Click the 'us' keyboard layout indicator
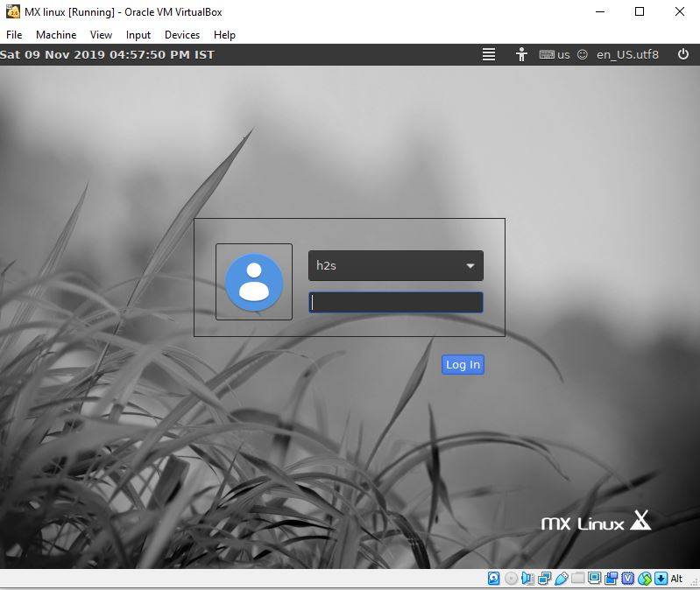Image resolution: width=700 pixels, height=590 pixels. (555, 54)
